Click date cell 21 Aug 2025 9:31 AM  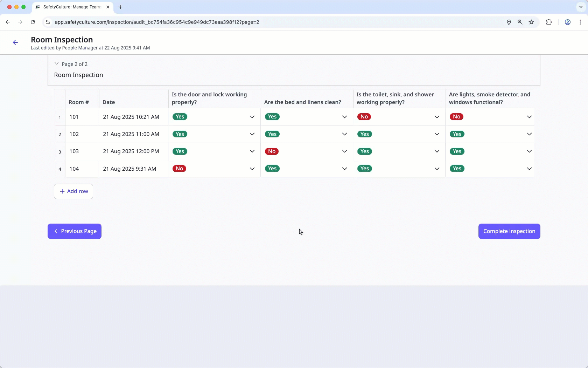point(133,169)
